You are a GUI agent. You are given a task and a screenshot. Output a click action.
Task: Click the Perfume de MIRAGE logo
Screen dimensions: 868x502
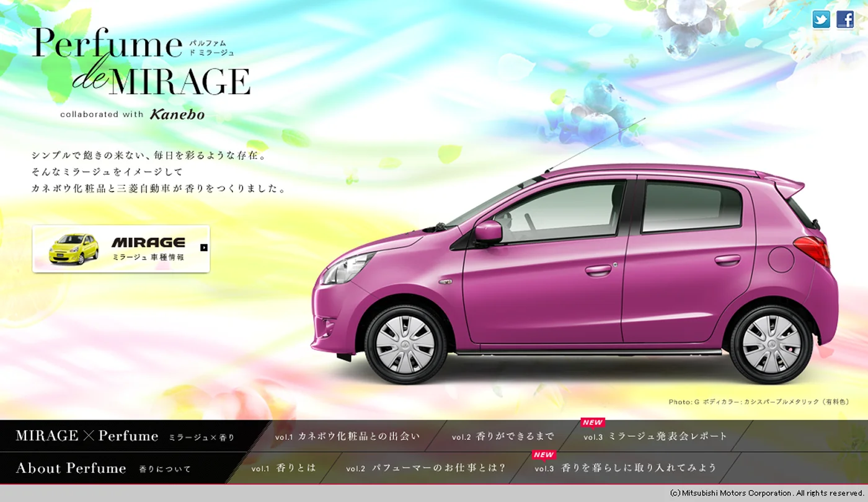[141, 62]
